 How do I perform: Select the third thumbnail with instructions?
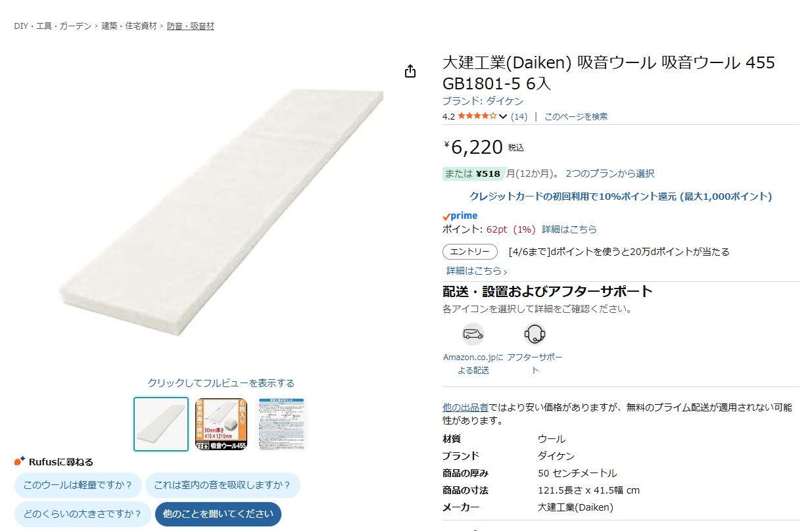281,424
